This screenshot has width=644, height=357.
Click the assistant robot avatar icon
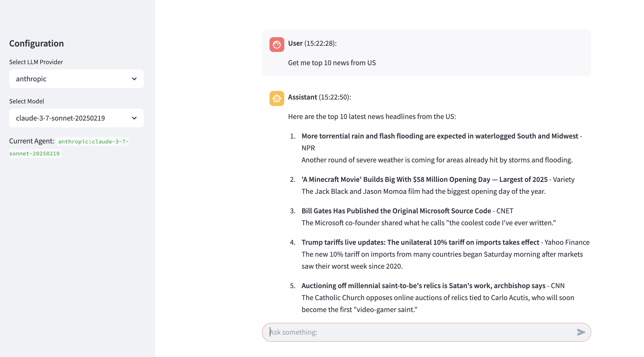pos(277,98)
